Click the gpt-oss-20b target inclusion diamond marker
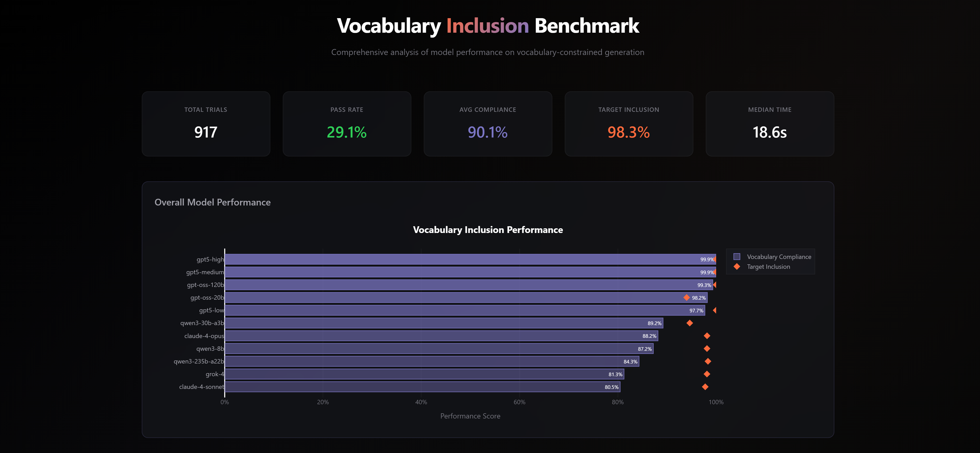Image resolution: width=980 pixels, height=453 pixels. (687, 298)
